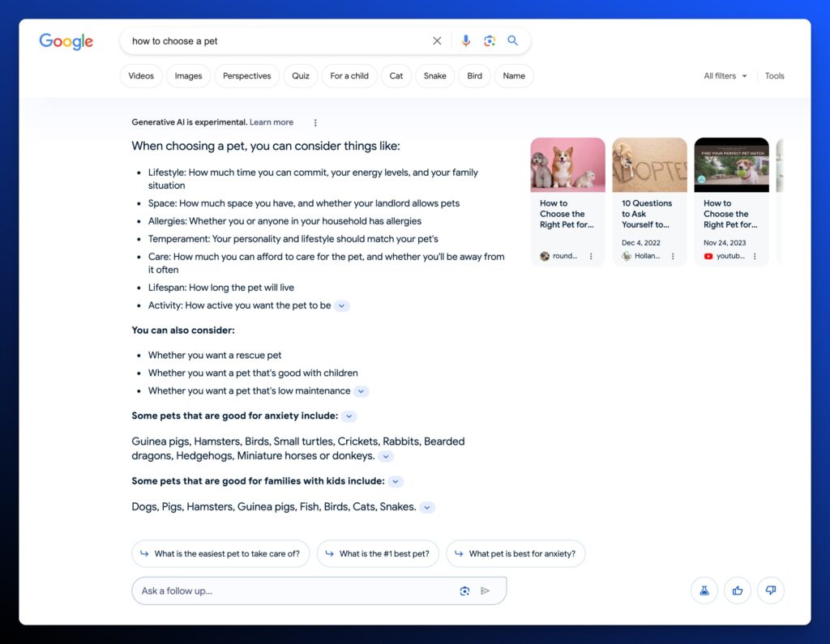The image size is (830, 644).
Task: Click the Google Lens image search icon
Action: click(x=490, y=41)
